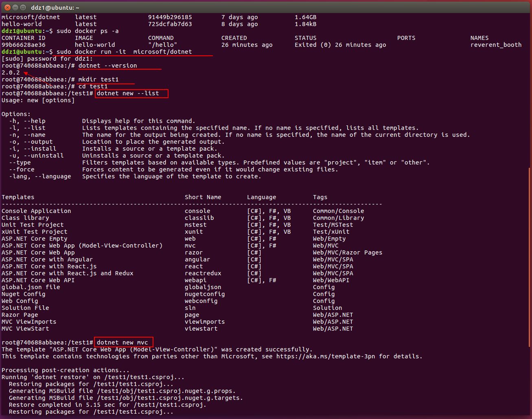Click 'Restore completed in 5.15 sec' line
This screenshot has width=532, height=419.
pos(107,405)
